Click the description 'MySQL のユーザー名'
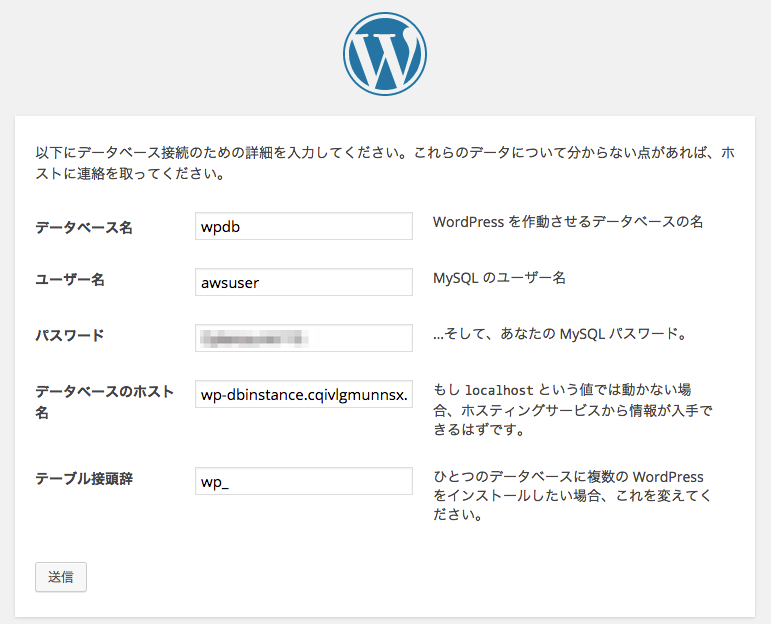The height and width of the screenshot is (624, 771). (499, 278)
